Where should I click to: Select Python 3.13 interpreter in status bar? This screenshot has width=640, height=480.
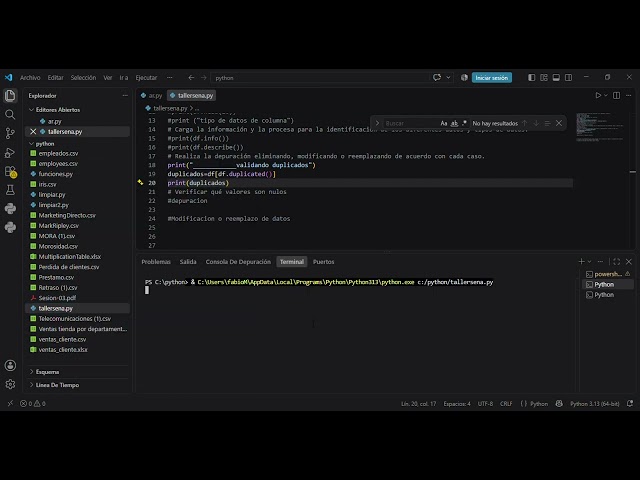(x=594, y=404)
